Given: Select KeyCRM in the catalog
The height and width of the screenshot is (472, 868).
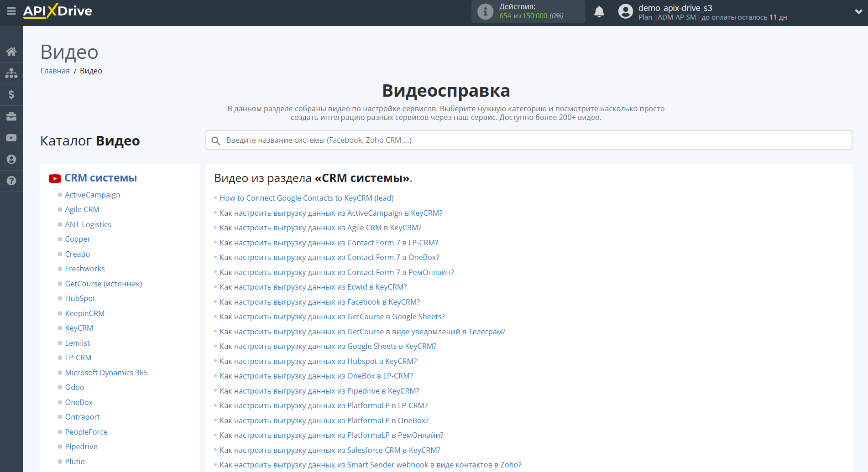Looking at the screenshot, I should [x=79, y=328].
